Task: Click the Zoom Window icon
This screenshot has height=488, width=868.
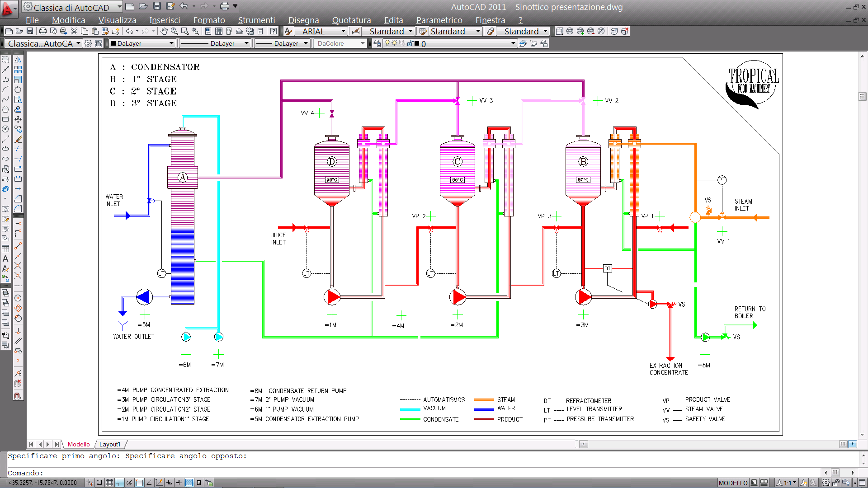Action: (x=184, y=31)
